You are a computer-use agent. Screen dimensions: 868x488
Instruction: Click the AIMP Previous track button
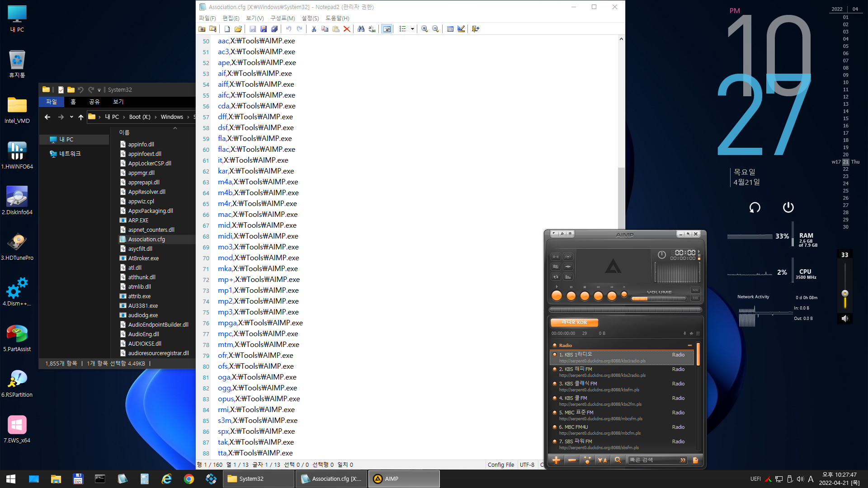coord(598,296)
